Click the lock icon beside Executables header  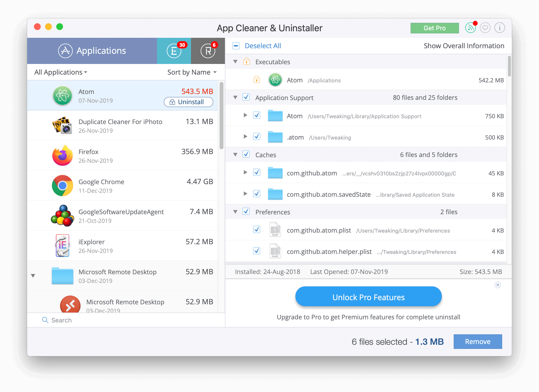click(246, 62)
